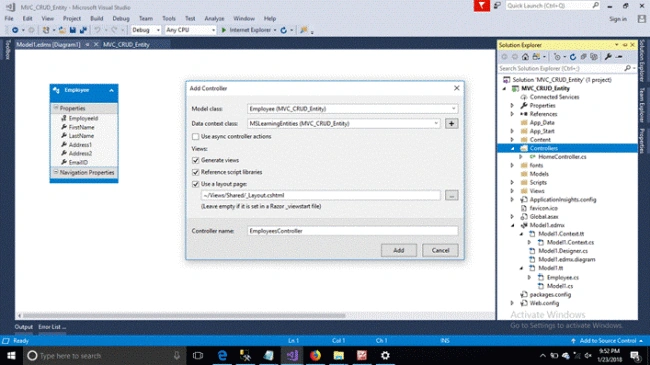Viewport: 650px width, 365px height.
Task: Select Employee.cs in Solution Explorer
Action: tap(563, 277)
